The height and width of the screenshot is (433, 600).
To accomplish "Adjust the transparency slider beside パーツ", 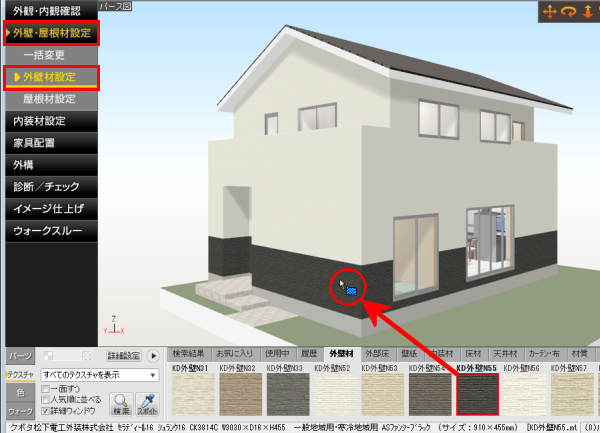I will (x=67, y=356).
